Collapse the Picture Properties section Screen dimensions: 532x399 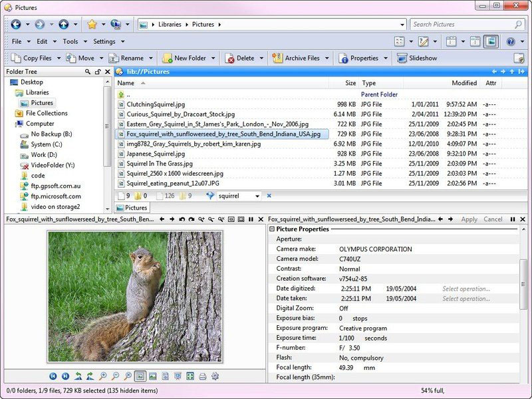(272, 229)
